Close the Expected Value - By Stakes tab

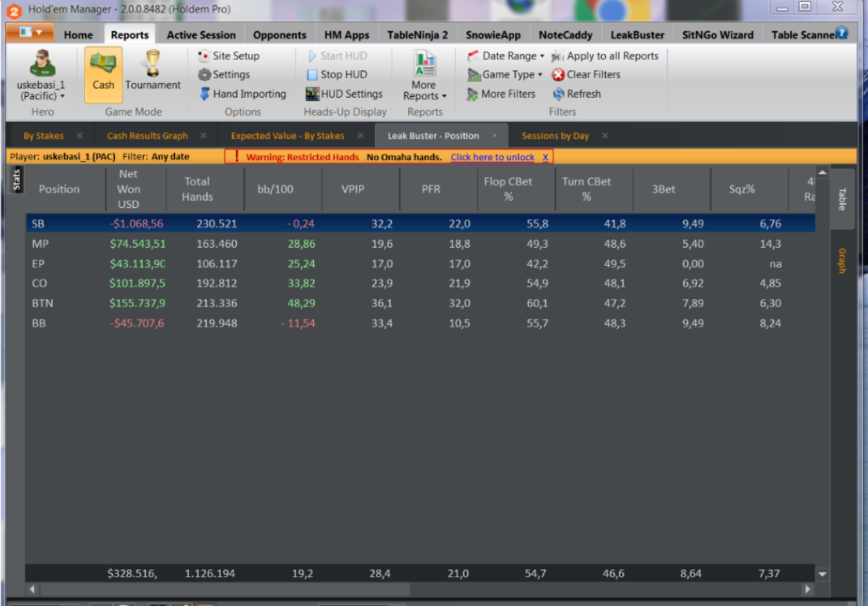(360, 136)
